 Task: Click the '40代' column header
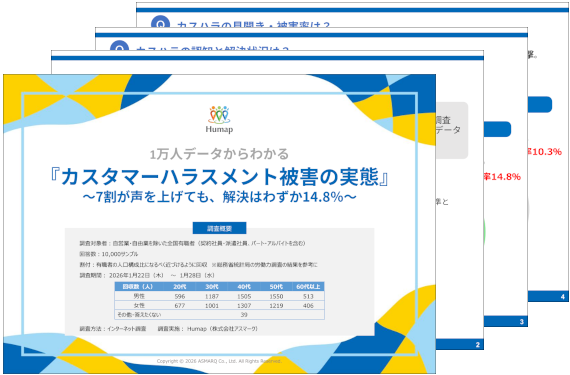(x=244, y=287)
